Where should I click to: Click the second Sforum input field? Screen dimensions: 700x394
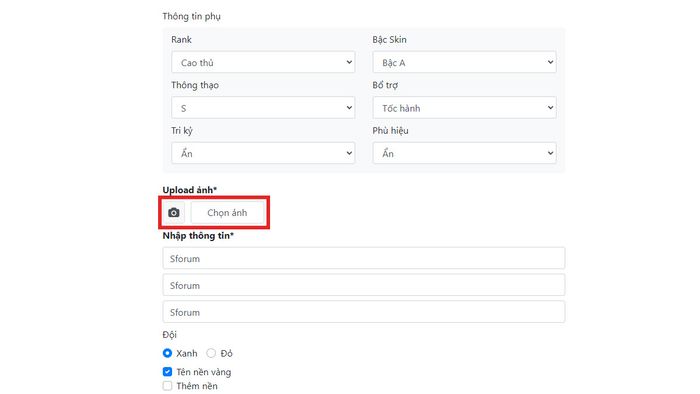click(364, 285)
